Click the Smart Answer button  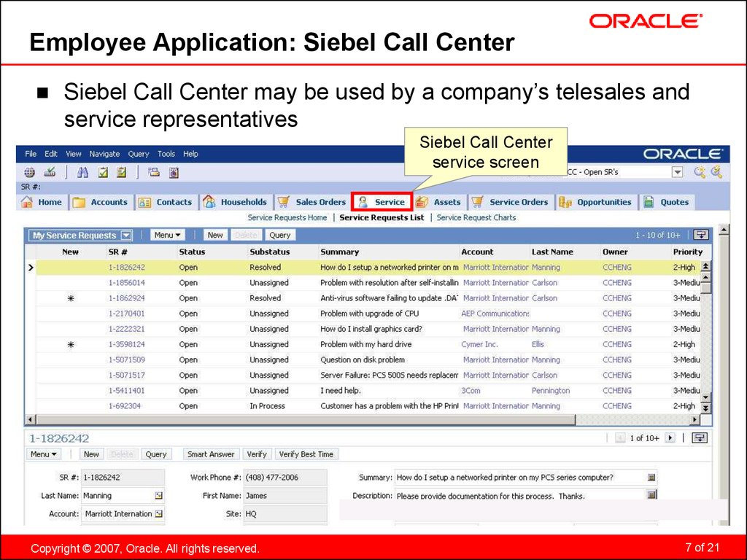[211, 454]
